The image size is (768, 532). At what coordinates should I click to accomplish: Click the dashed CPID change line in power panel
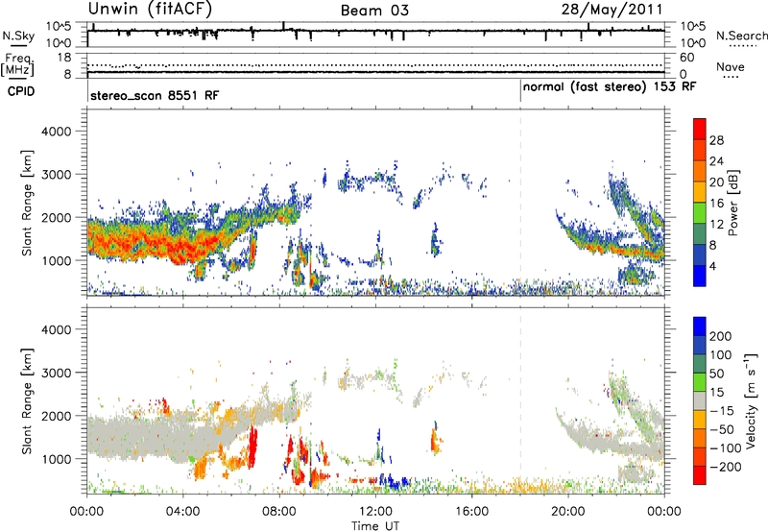pos(520,203)
